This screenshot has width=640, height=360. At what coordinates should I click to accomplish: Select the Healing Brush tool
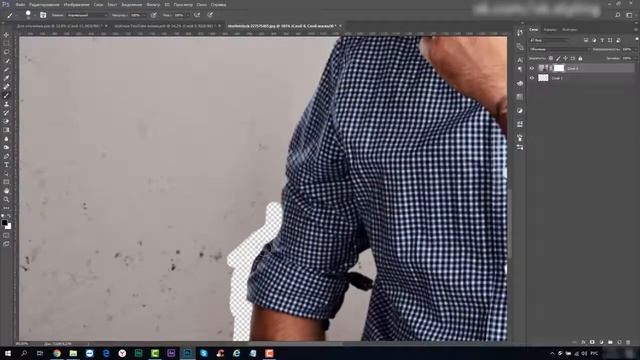tap(6, 87)
